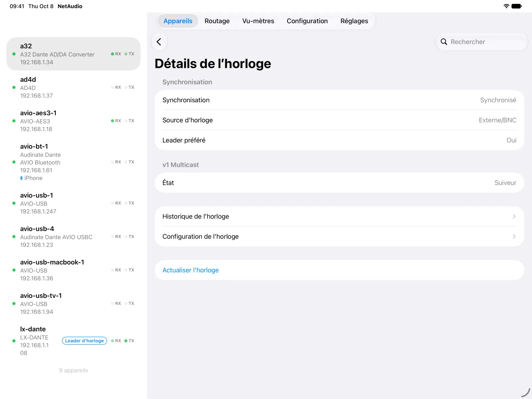Go back with the chevron arrow button
The image size is (532, 399).
159,42
